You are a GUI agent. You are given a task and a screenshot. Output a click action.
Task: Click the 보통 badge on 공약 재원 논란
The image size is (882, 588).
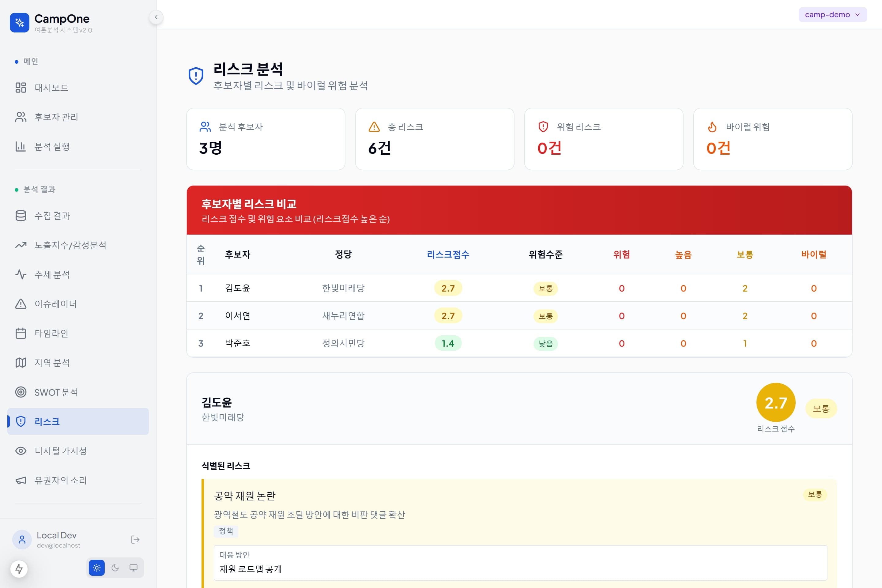click(815, 495)
